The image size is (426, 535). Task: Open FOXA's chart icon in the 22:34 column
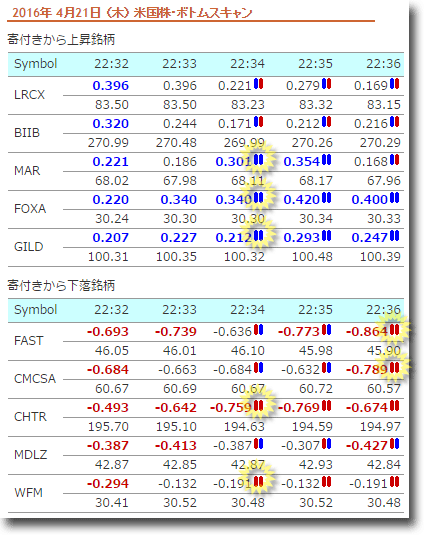[x=259, y=198]
